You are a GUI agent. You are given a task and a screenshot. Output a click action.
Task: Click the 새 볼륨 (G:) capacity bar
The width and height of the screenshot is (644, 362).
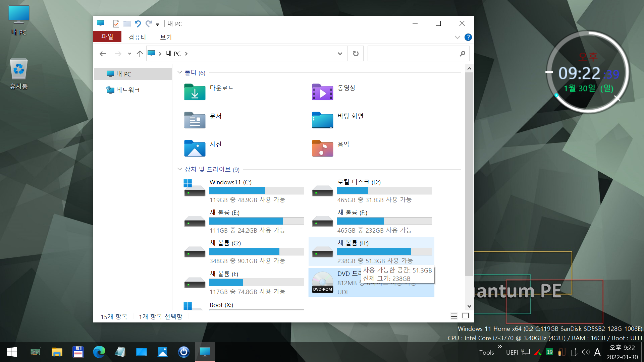pos(257,252)
